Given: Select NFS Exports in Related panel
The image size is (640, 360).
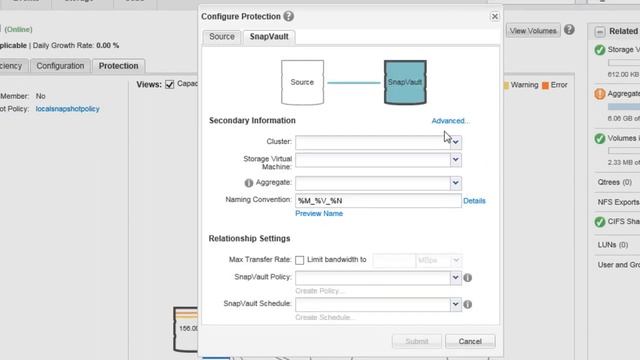Looking at the screenshot, I should pyautogui.click(x=618, y=202).
